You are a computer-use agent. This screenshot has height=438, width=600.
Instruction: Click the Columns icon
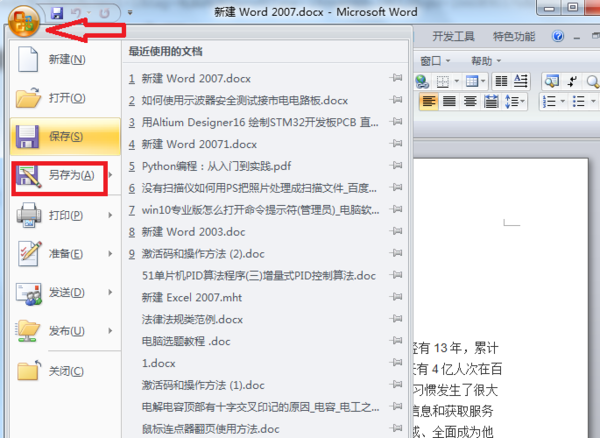click(501, 81)
